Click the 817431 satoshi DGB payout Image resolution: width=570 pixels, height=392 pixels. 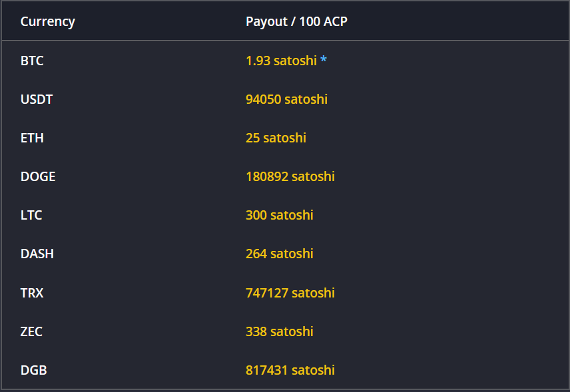click(x=290, y=370)
